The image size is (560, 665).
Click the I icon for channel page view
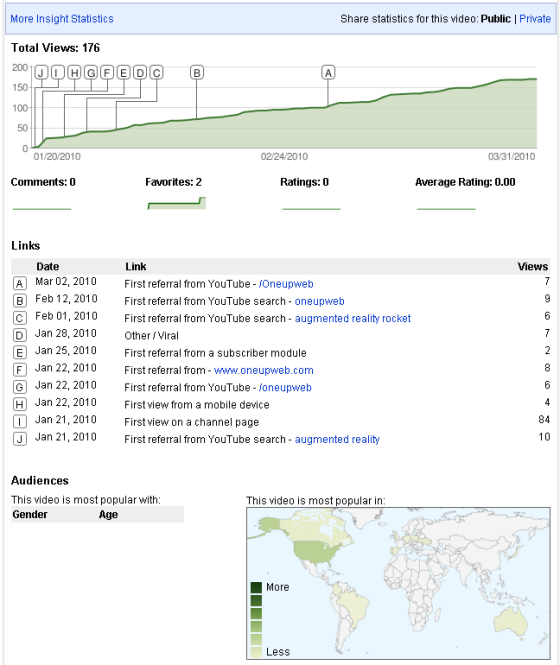[20, 422]
